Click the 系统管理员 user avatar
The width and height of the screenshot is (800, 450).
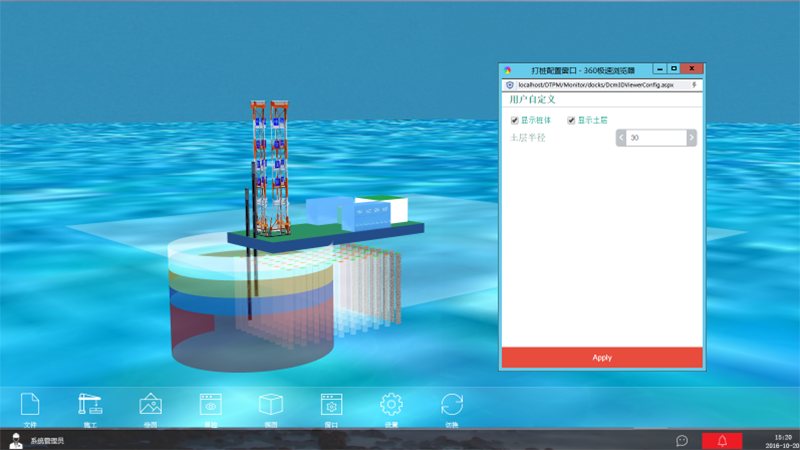(17, 440)
